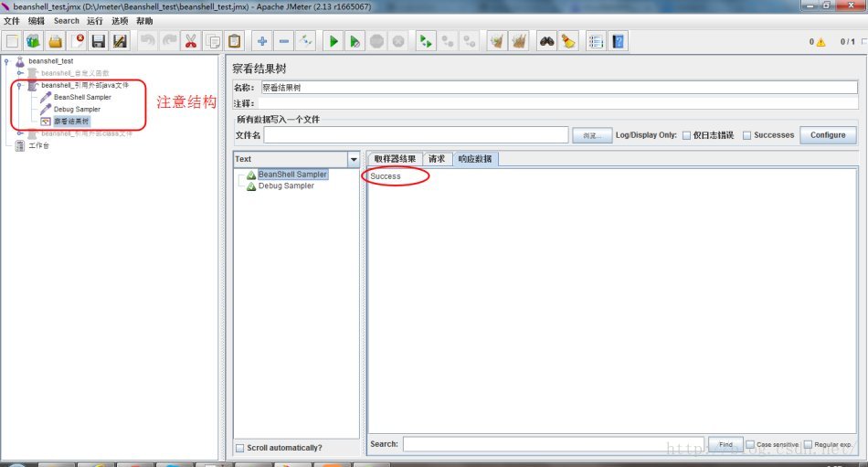Click the Shutdown icon
The width and height of the screenshot is (868, 467).
(398, 41)
